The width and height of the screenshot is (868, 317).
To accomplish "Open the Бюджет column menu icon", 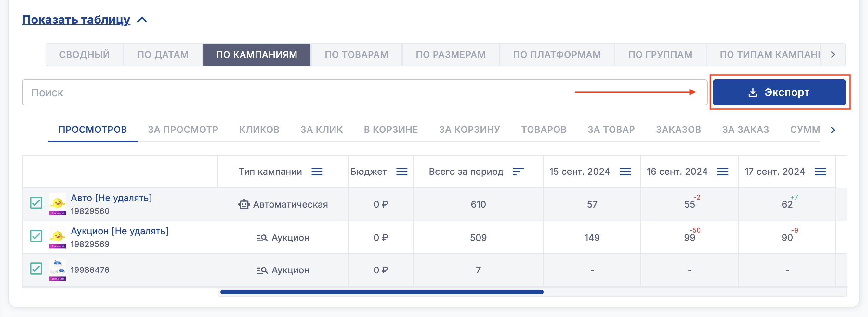I will (x=401, y=172).
